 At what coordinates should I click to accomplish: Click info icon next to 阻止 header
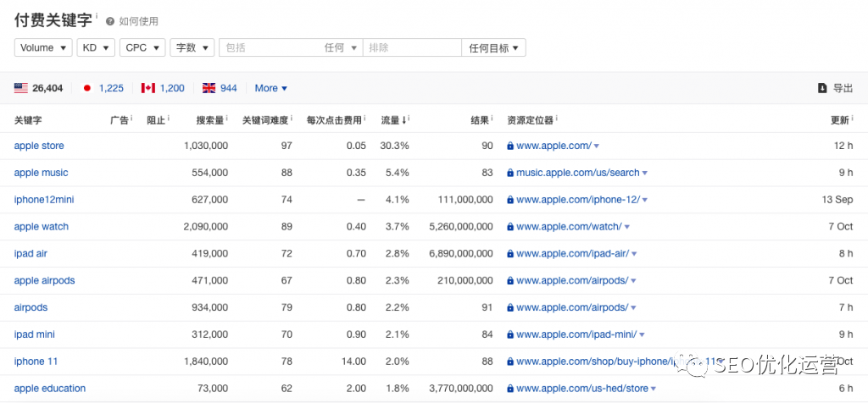[x=169, y=118]
